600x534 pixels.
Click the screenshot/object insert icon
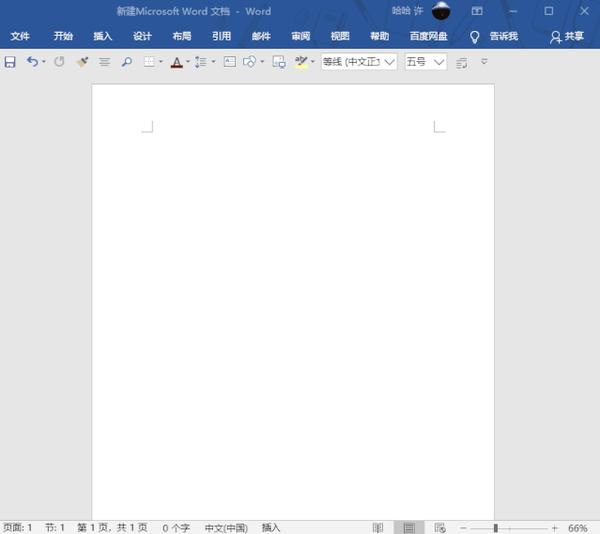279,62
